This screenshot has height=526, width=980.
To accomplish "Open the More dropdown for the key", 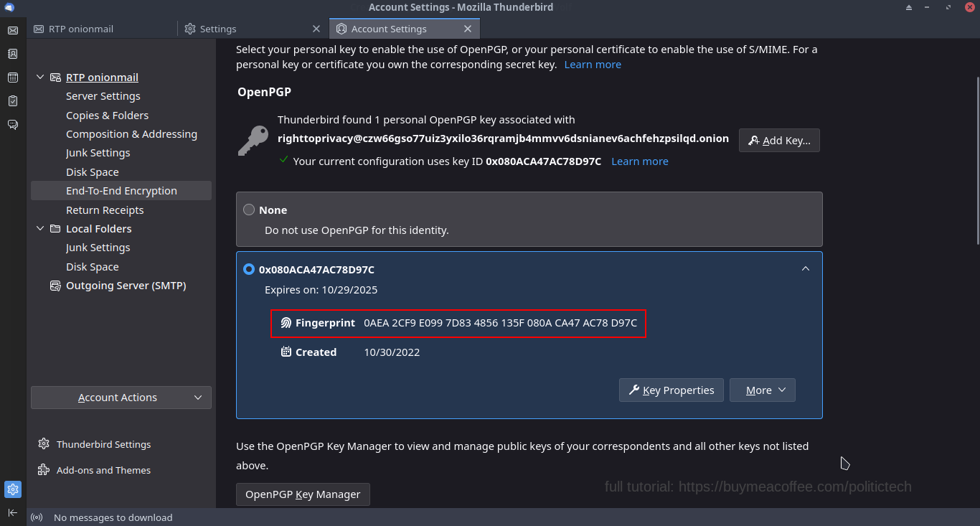I will pos(763,390).
